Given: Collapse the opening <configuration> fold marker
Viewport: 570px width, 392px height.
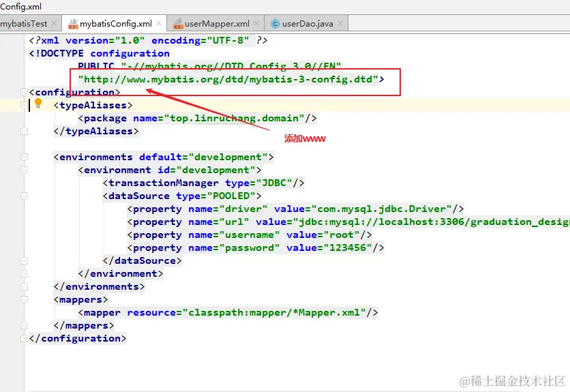Looking at the screenshot, I should (x=24, y=92).
